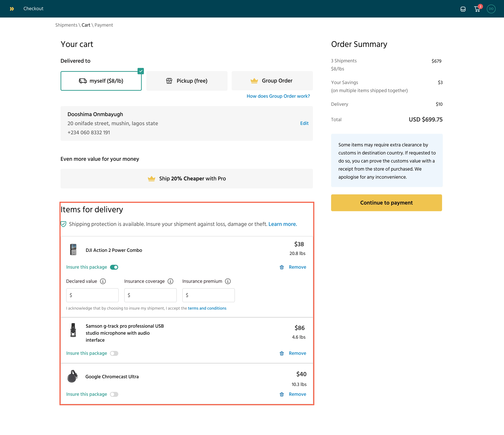Click Continue to payment button

386,203
